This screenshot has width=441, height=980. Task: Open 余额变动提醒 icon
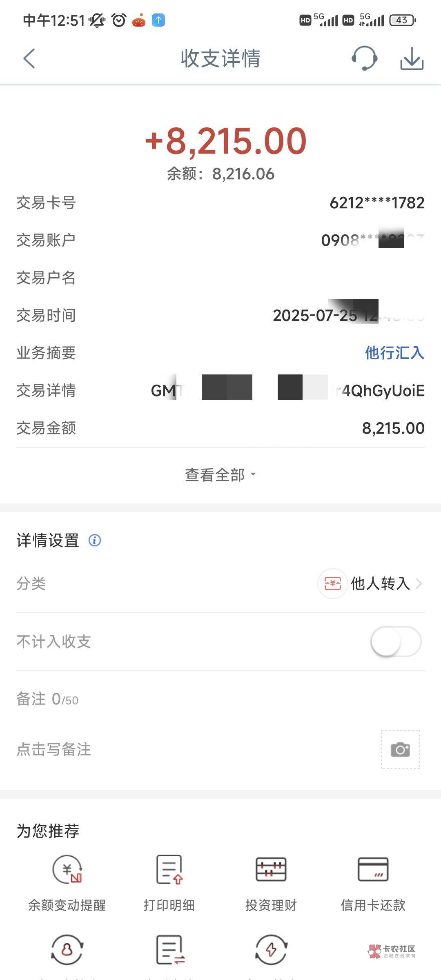coord(67,869)
